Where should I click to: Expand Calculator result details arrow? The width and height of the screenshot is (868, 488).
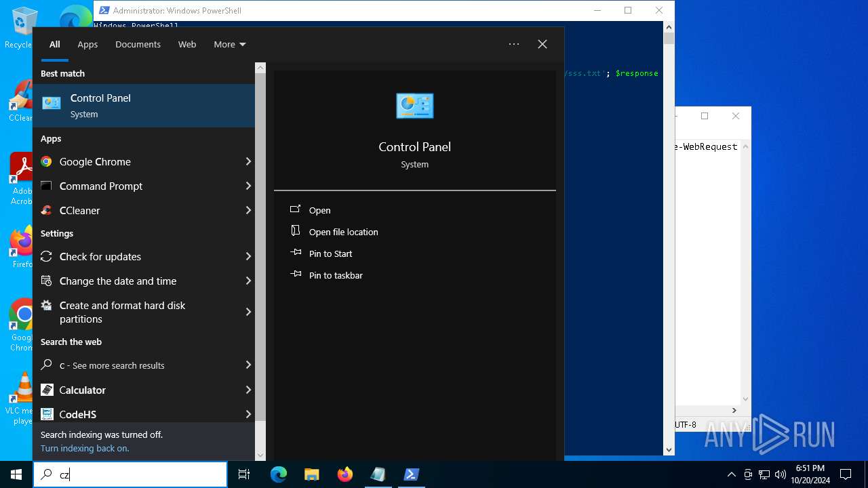point(248,390)
